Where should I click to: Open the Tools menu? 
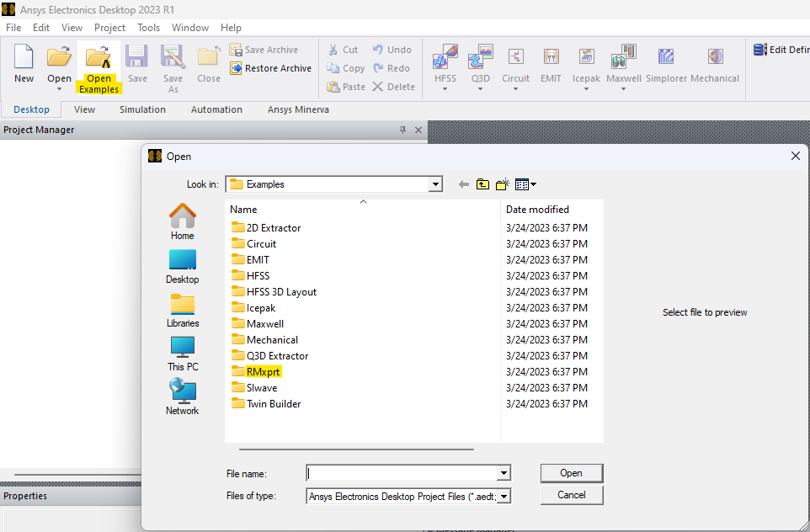pyautogui.click(x=148, y=27)
